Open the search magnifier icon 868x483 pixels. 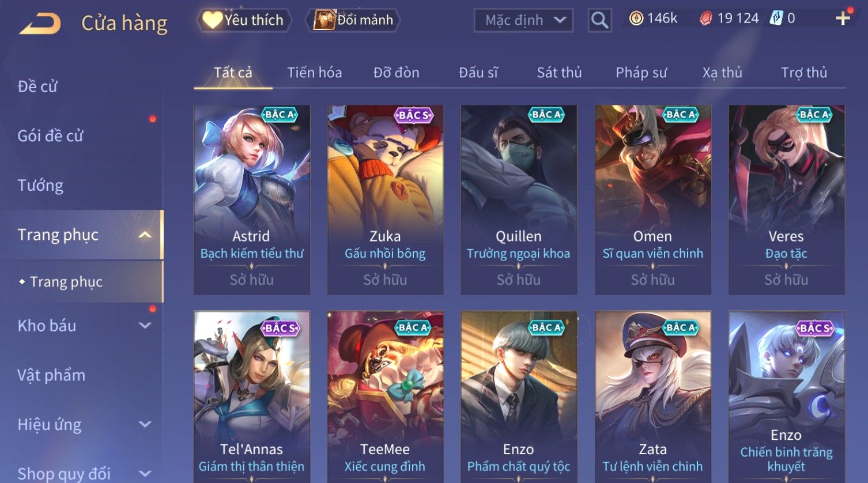click(599, 21)
